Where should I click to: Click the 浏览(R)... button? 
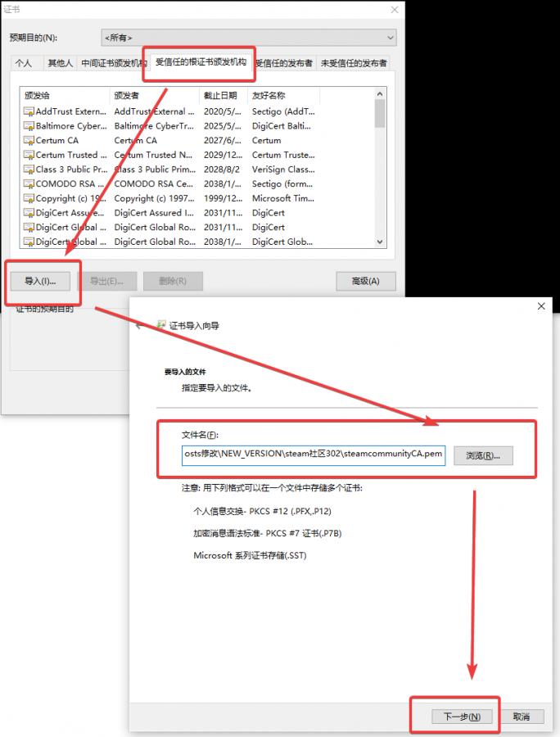click(483, 456)
